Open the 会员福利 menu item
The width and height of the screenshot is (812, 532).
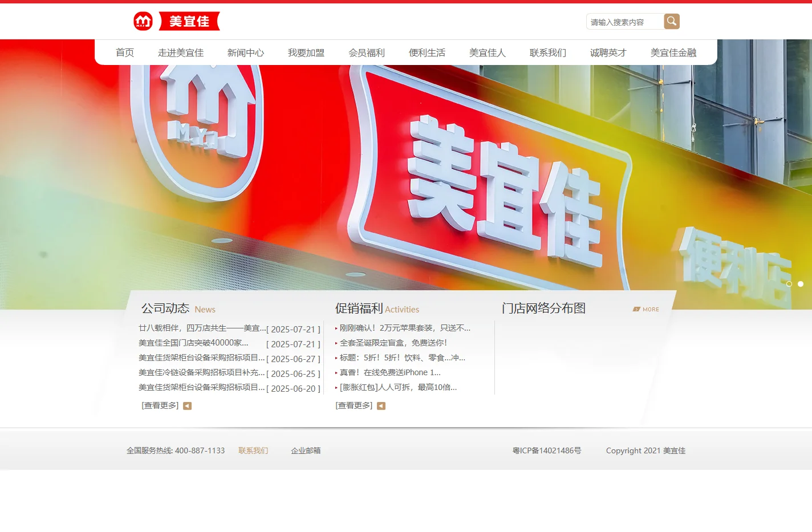[367, 52]
